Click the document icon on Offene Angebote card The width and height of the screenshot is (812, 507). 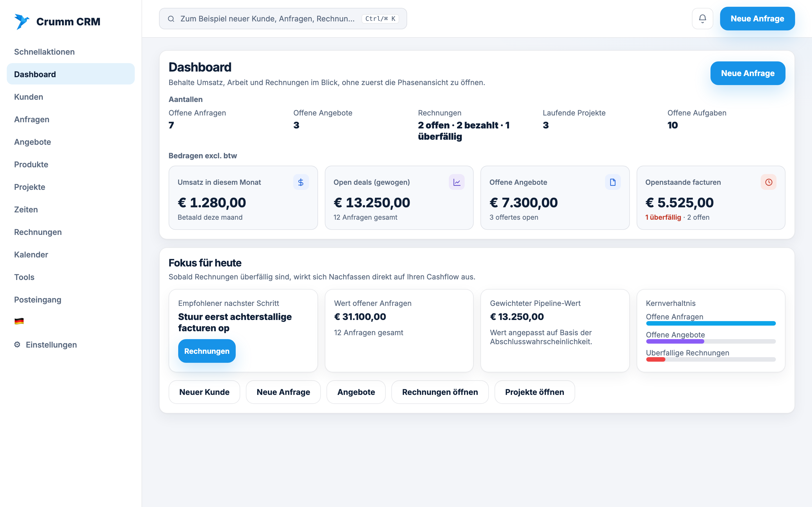tap(613, 182)
